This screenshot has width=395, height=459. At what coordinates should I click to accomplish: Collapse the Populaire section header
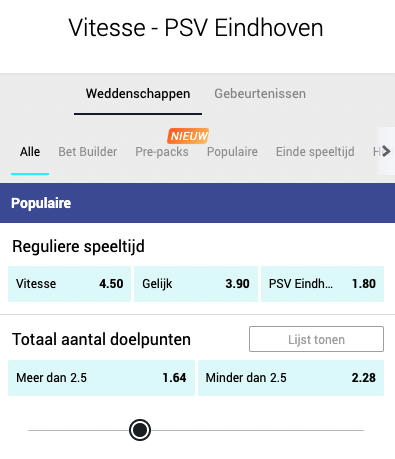click(x=197, y=203)
